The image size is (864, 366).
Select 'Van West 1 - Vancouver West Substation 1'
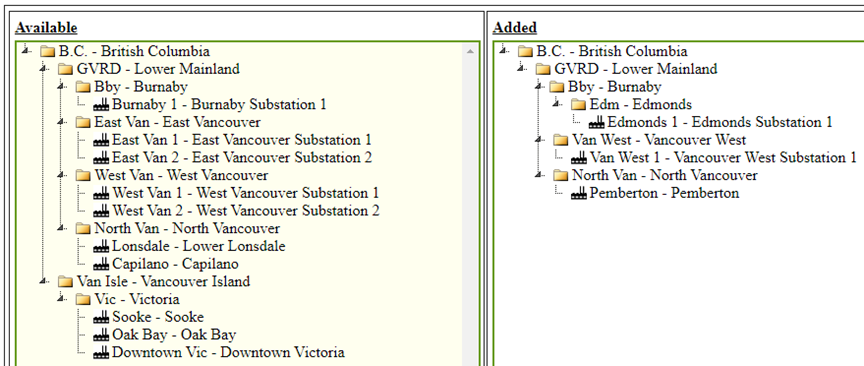tap(723, 158)
